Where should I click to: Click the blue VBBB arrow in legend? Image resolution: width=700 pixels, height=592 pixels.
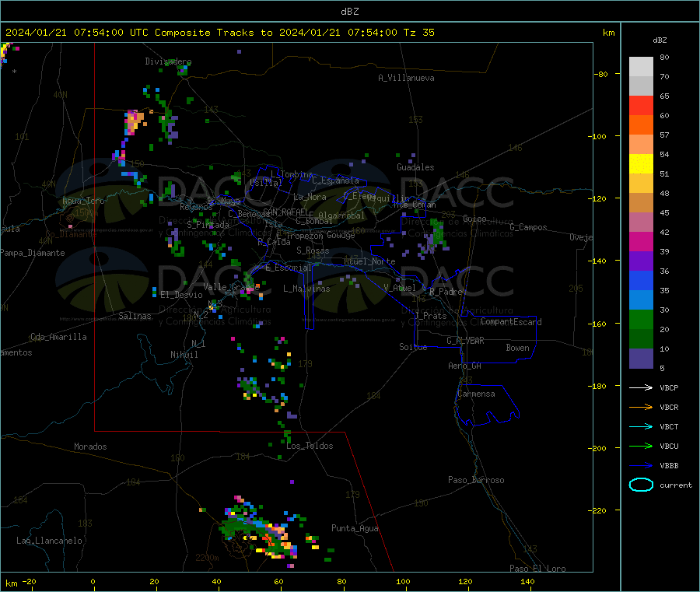point(641,466)
